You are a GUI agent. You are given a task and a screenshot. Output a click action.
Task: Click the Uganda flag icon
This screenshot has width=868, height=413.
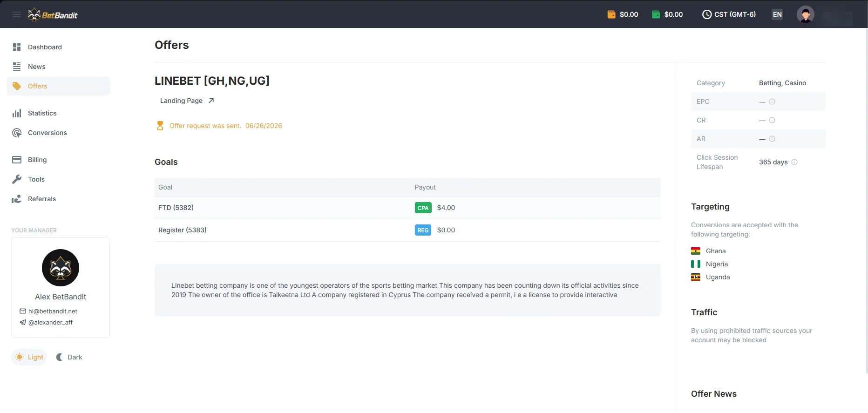pyautogui.click(x=696, y=277)
